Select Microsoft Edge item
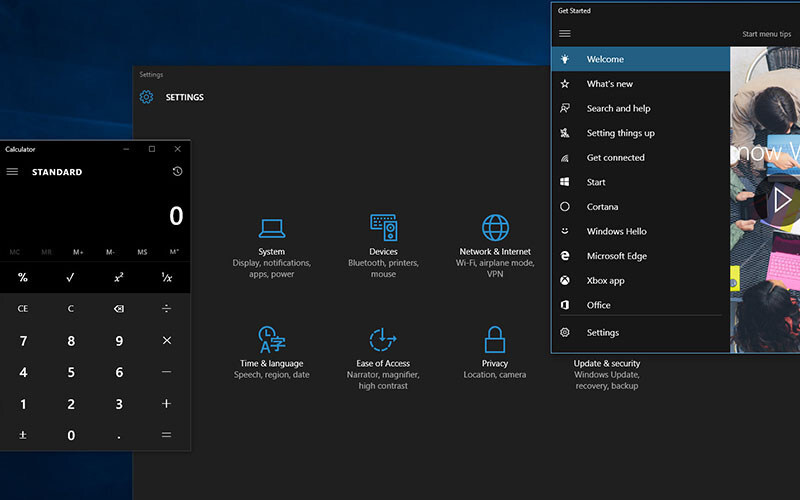800x500 pixels. 641,256
